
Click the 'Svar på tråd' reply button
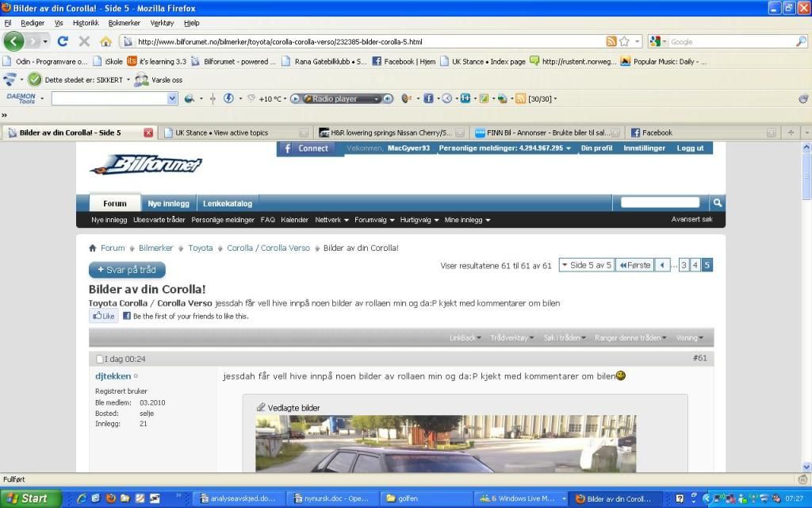pos(127,270)
